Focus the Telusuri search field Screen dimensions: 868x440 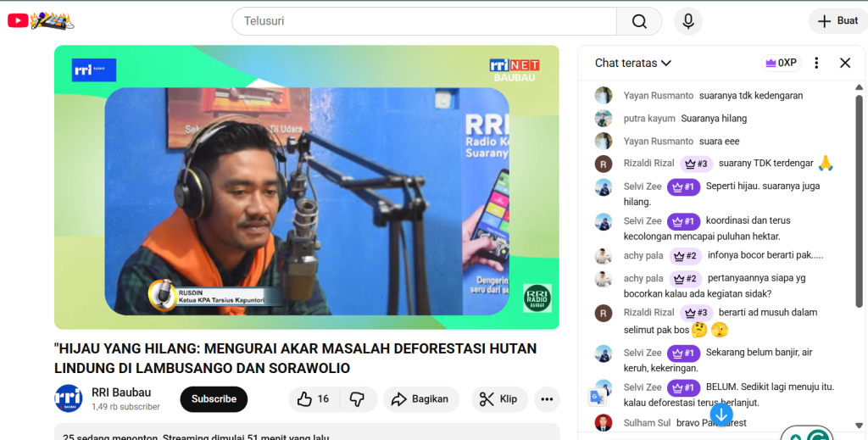point(424,21)
